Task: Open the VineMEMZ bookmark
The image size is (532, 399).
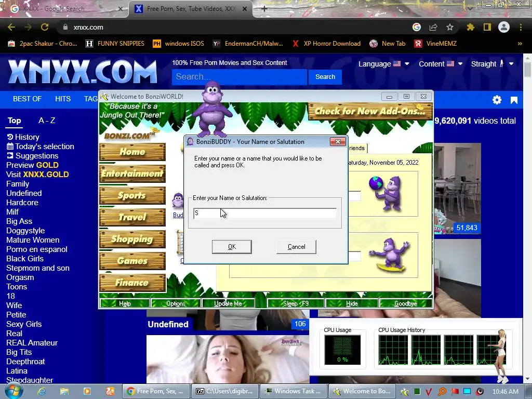Action: (436, 44)
